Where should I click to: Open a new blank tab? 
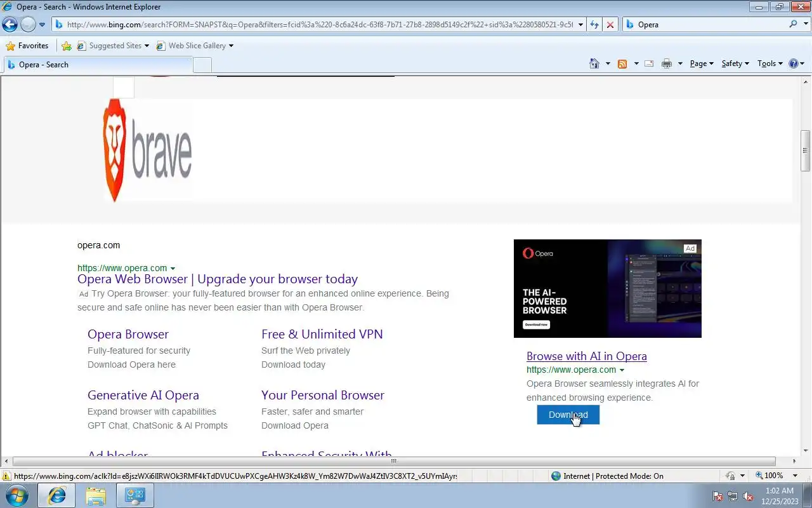coord(202,65)
